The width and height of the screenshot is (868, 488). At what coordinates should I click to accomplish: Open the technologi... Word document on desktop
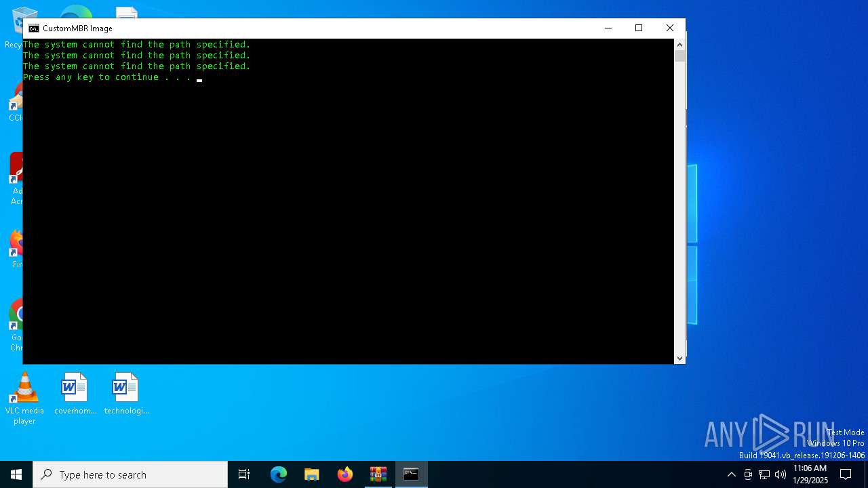125,394
